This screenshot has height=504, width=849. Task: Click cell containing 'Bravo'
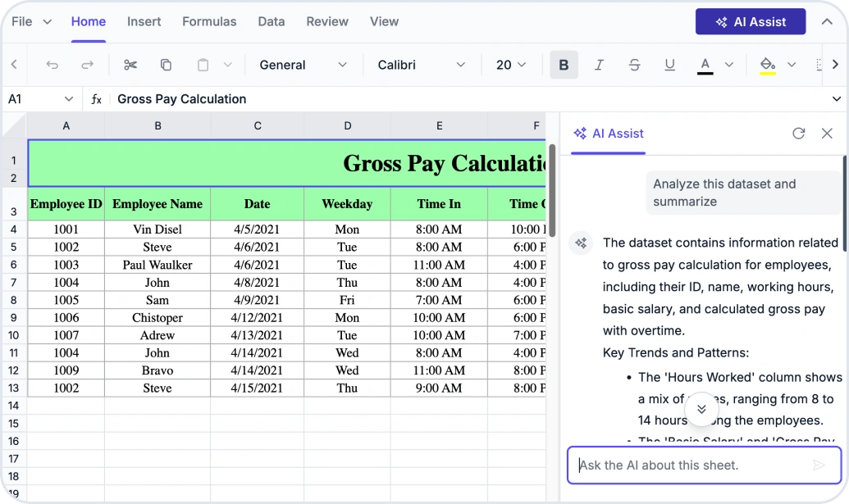tap(157, 370)
